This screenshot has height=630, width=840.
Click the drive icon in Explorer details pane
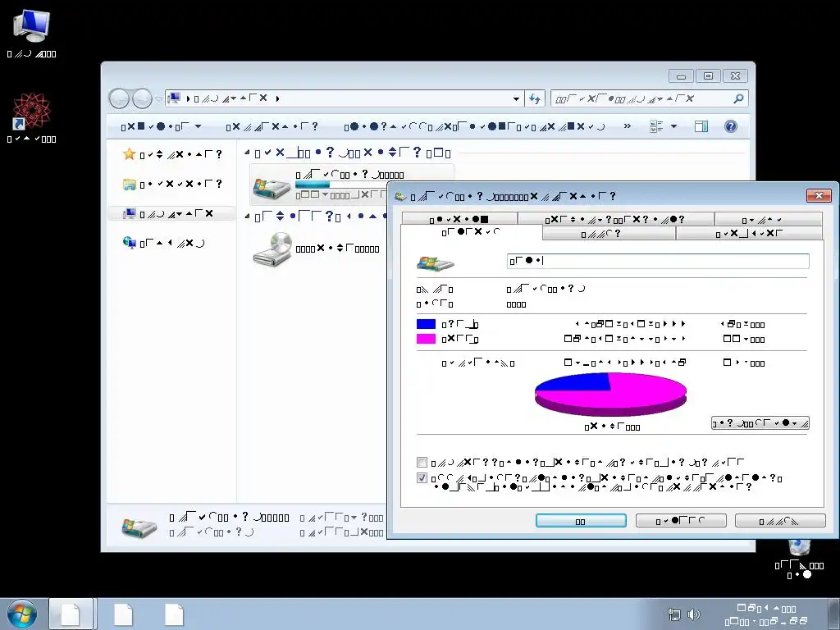[139, 527]
